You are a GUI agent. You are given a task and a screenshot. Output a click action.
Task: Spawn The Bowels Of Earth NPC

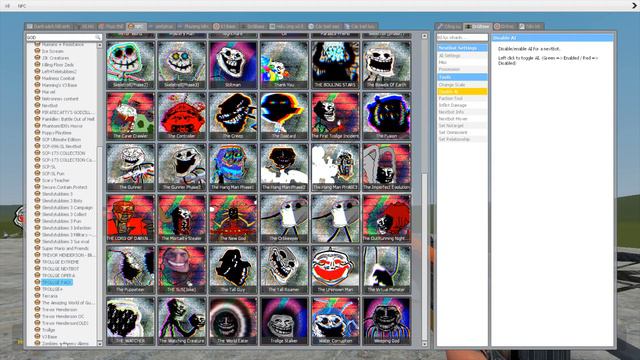387,64
